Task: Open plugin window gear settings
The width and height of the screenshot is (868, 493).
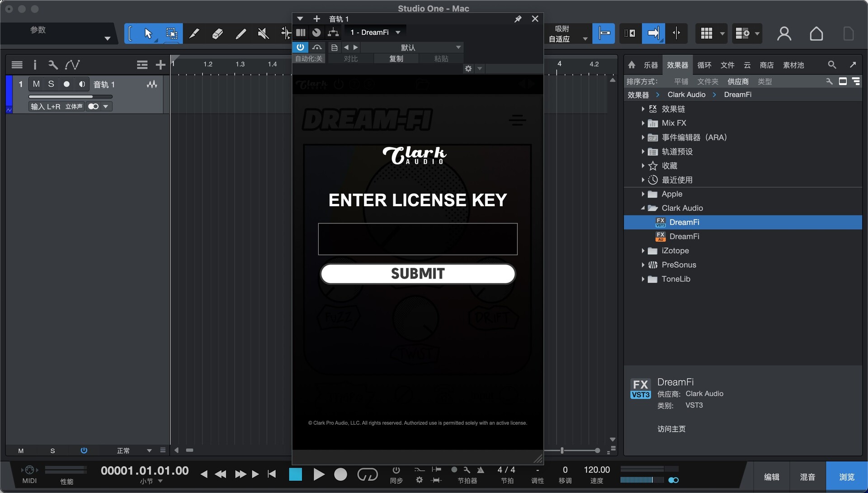Action: pos(468,69)
